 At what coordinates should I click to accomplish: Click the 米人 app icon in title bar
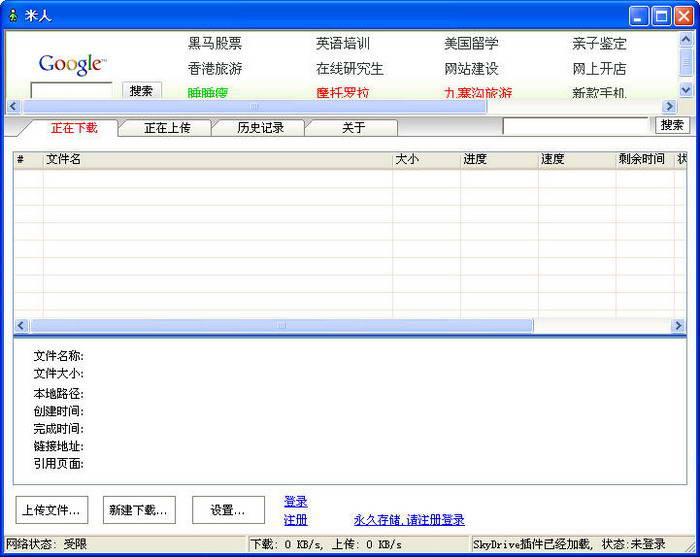[13, 16]
